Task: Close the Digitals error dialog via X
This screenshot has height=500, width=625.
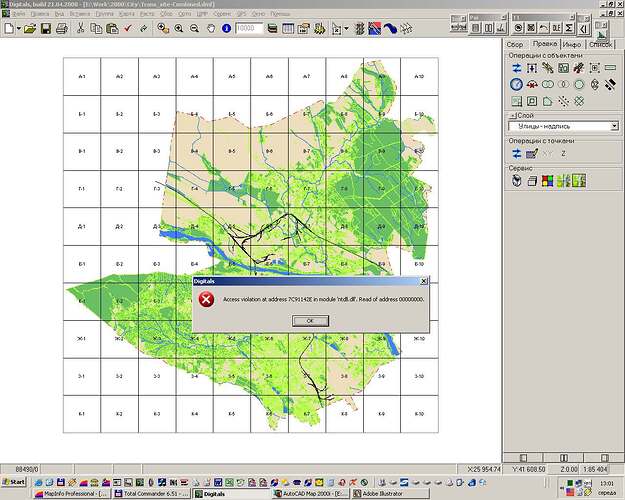Action: [424, 281]
